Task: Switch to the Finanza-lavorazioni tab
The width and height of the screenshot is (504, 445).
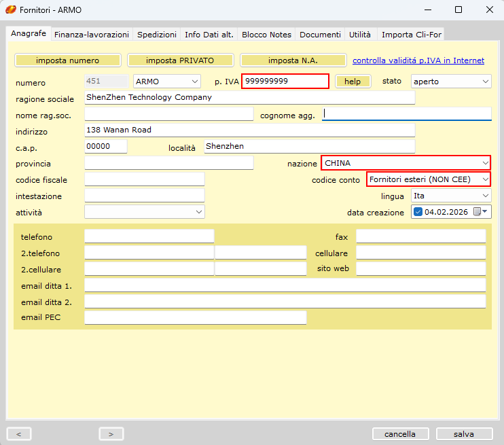Action: pos(91,35)
